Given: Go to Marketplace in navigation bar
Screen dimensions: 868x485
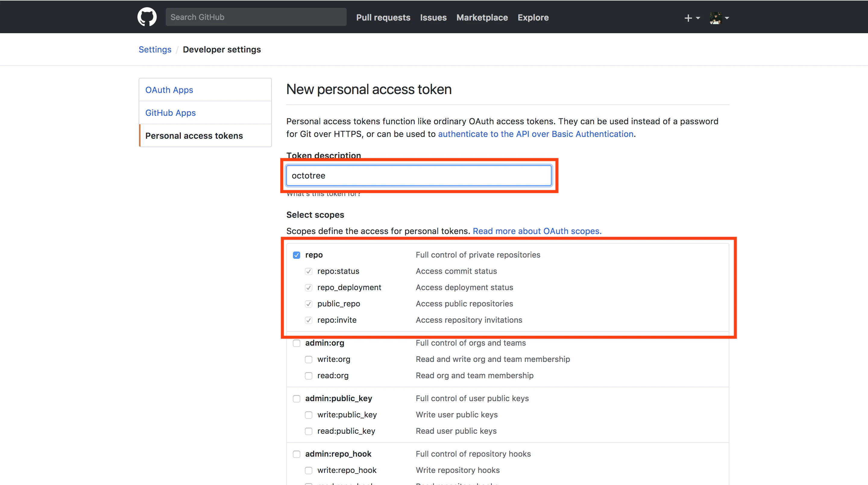Looking at the screenshot, I should [x=482, y=17].
